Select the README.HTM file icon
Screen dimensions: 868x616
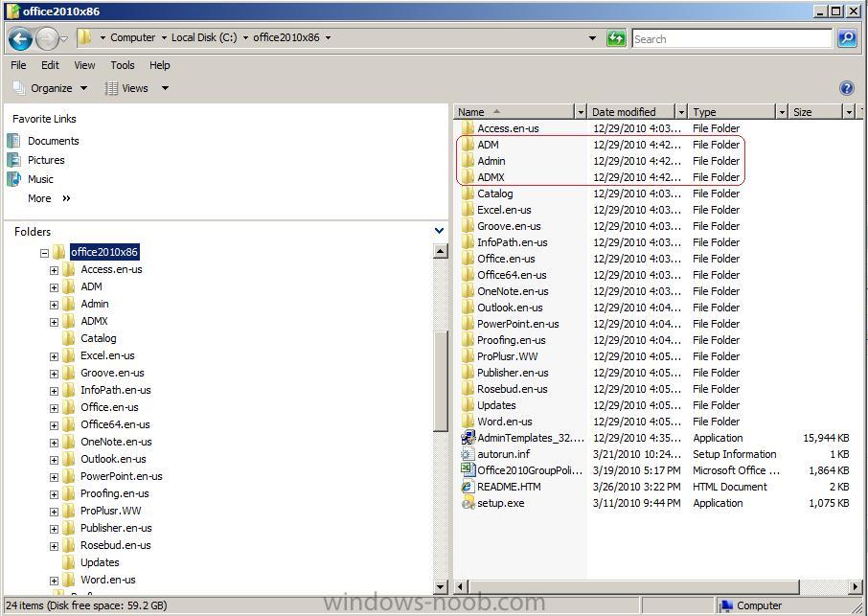pos(468,487)
